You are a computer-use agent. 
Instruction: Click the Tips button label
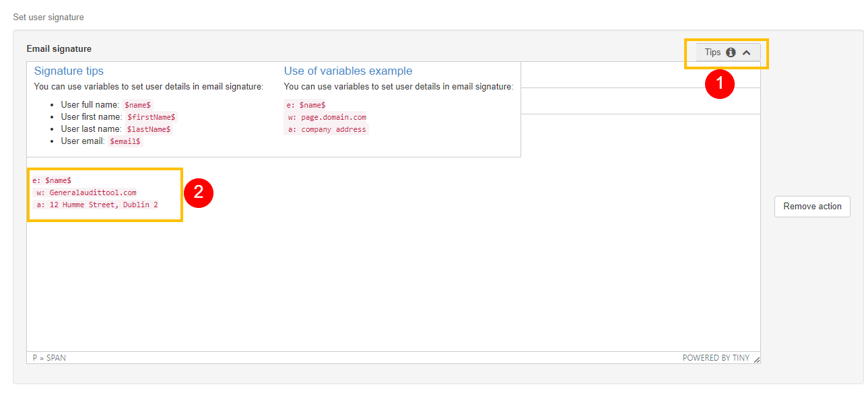coord(712,52)
